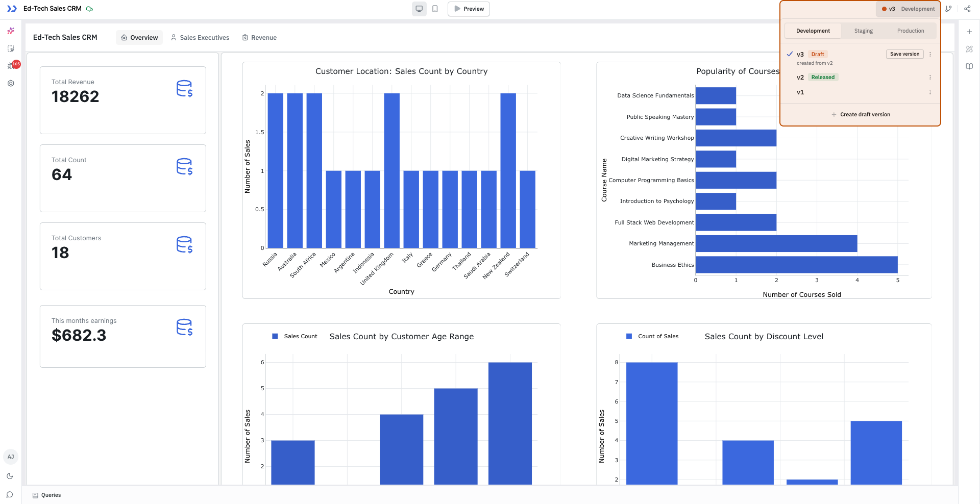Open the debugger with 105 errors badge
The width and height of the screenshot is (980, 504).
pos(11,66)
